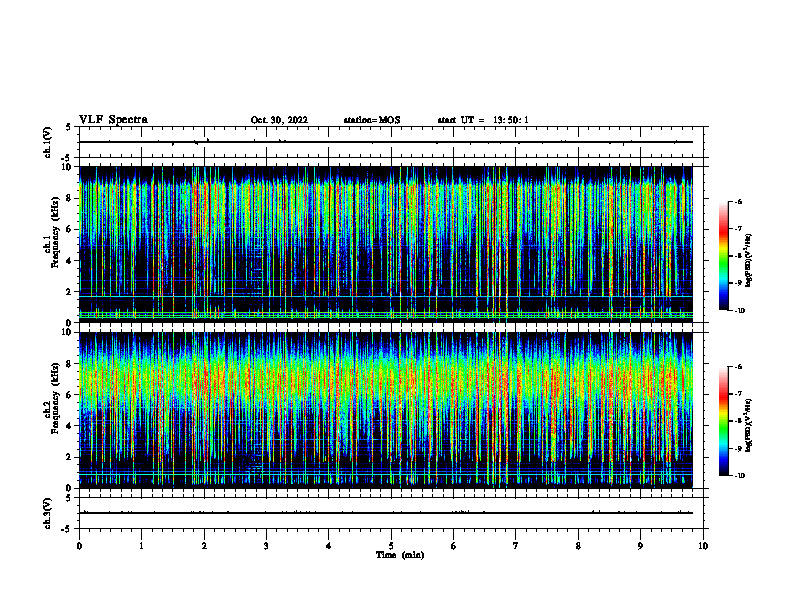Click the ch.1 color bar log(PSD) label
Image resolution: width=792 pixels, height=612 pixels.
[x=749, y=260]
